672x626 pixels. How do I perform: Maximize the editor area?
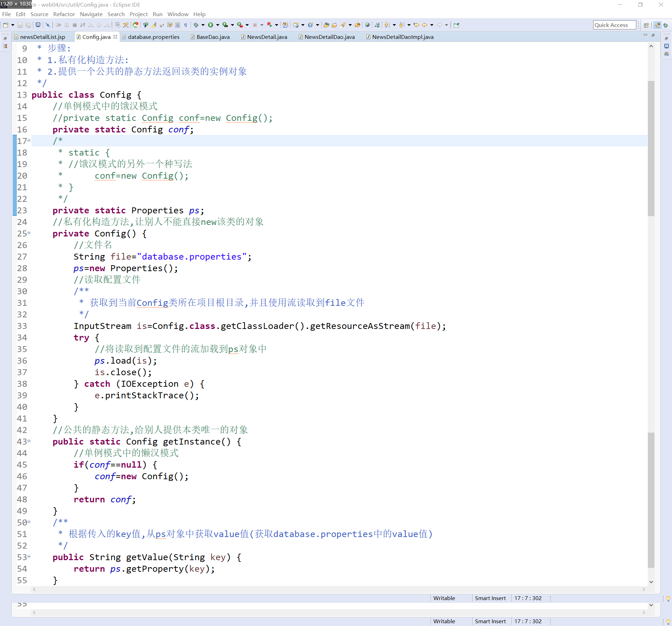click(x=653, y=35)
